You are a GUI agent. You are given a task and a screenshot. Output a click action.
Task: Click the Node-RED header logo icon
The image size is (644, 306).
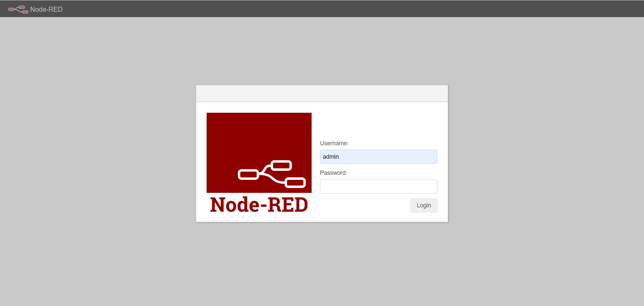tap(18, 9)
